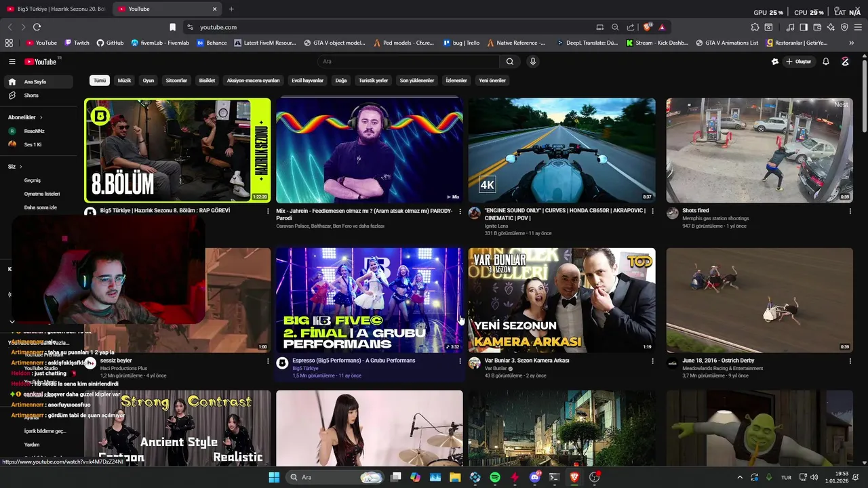Show more bookmarks overflow chevron
The width and height of the screenshot is (868, 488).
[851, 43]
